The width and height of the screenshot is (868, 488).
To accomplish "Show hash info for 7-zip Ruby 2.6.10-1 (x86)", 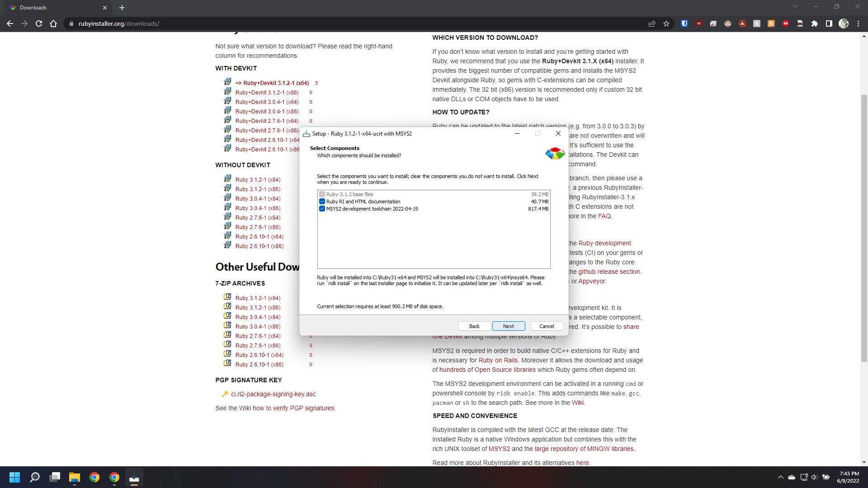I will coord(311,365).
